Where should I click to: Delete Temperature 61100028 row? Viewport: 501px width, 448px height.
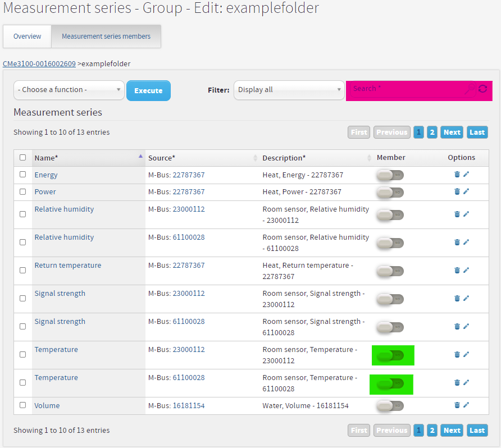(x=457, y=383)
